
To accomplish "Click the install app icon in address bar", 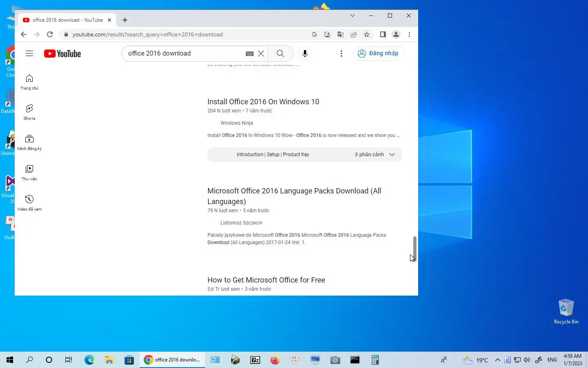I will tap(327, 34).
